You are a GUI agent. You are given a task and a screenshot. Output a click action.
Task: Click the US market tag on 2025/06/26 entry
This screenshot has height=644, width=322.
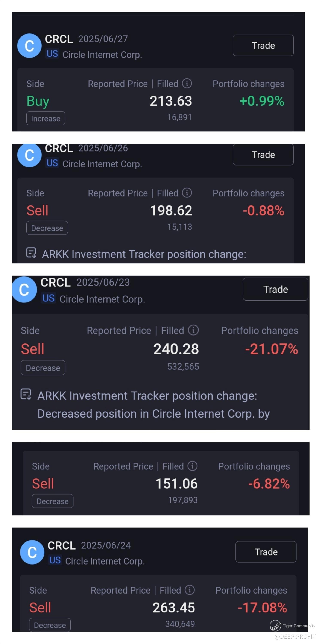52,163
